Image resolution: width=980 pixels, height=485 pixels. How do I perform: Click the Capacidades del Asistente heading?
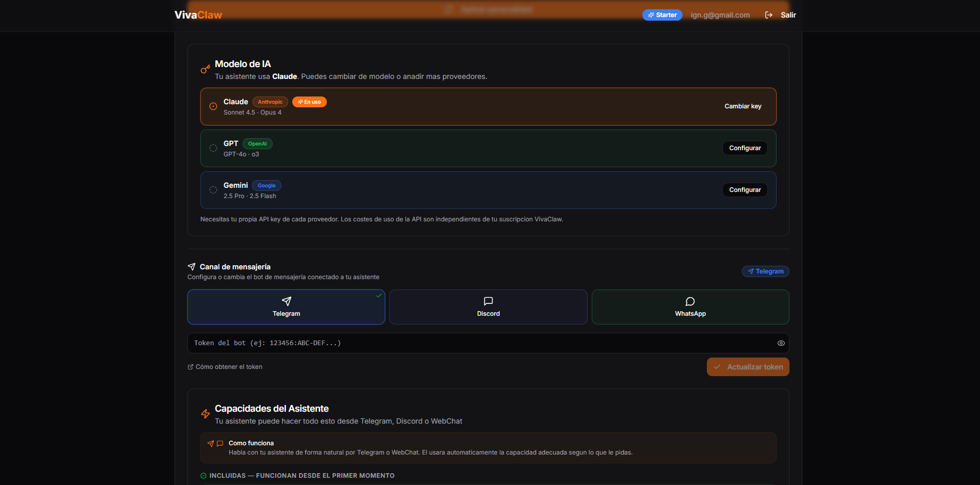coord(272,409)
